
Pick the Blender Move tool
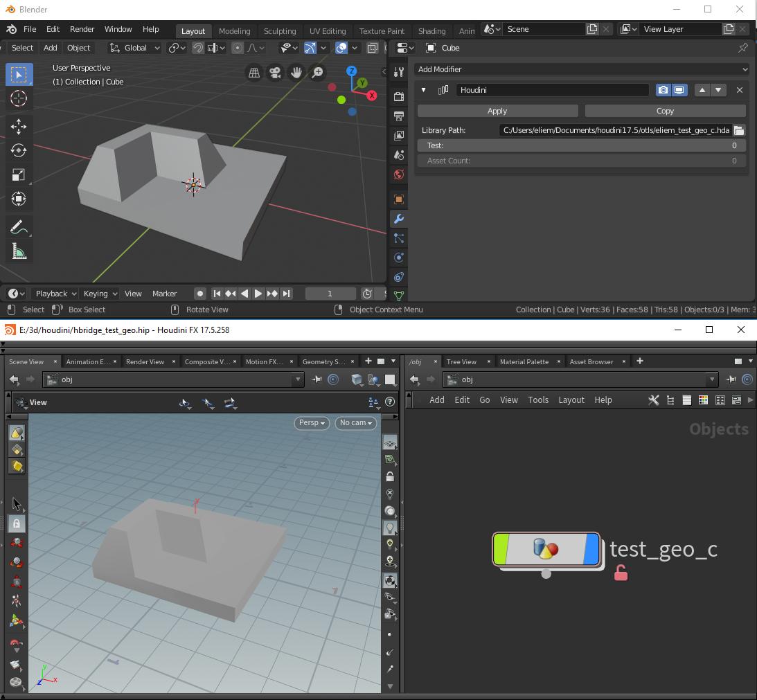click(19, 127)
